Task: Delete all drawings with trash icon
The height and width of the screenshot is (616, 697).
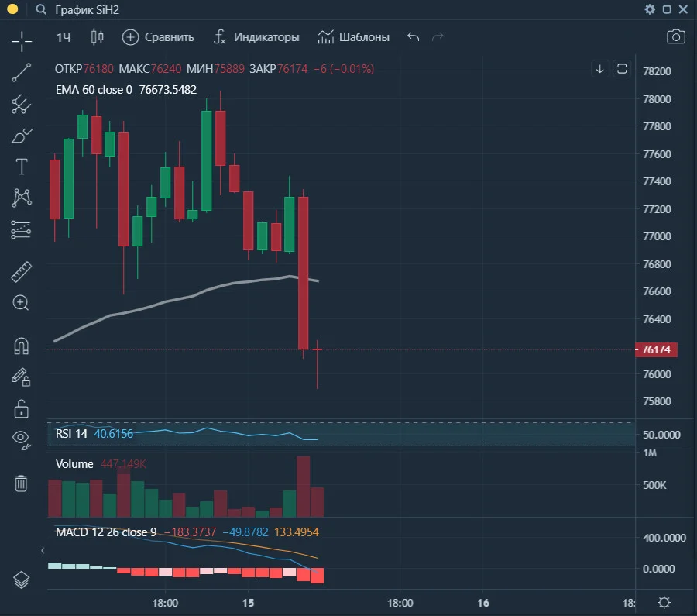Action: coord(21,483)
